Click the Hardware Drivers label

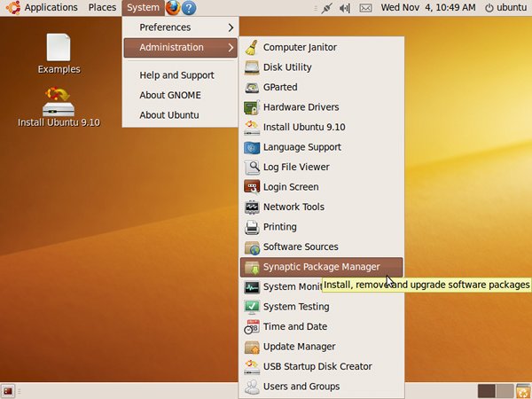coord(301,107)
